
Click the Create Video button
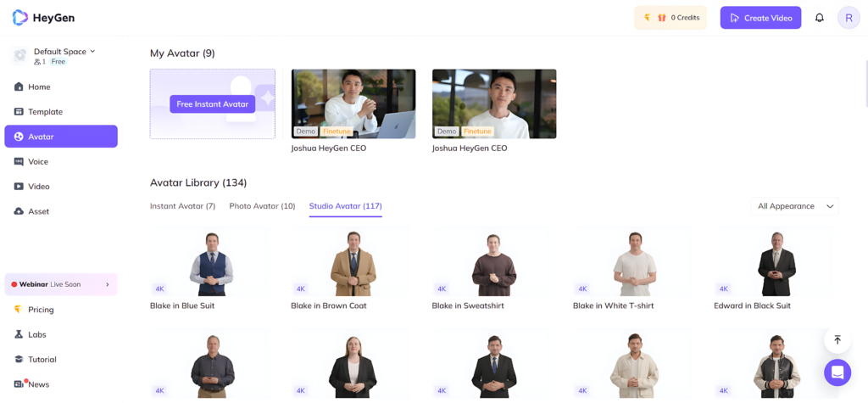(760, 18)
